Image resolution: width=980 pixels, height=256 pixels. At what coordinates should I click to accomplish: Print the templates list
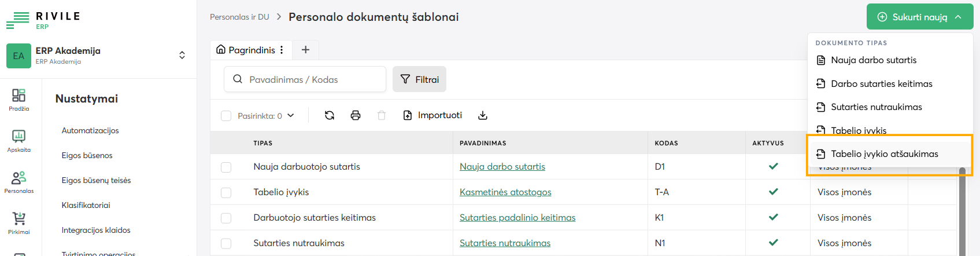[356, 115]
